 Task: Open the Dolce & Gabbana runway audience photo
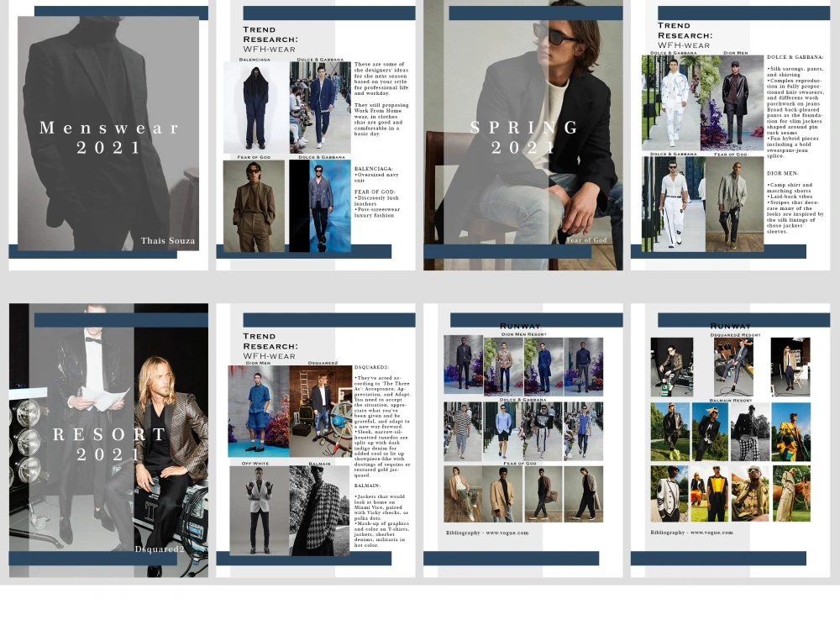tap(320, 108)
